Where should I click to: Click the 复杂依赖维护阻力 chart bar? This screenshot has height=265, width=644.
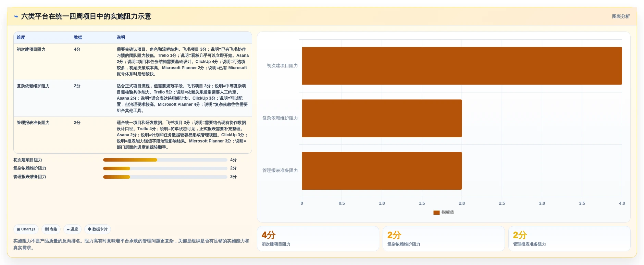(x=382, y=118)
